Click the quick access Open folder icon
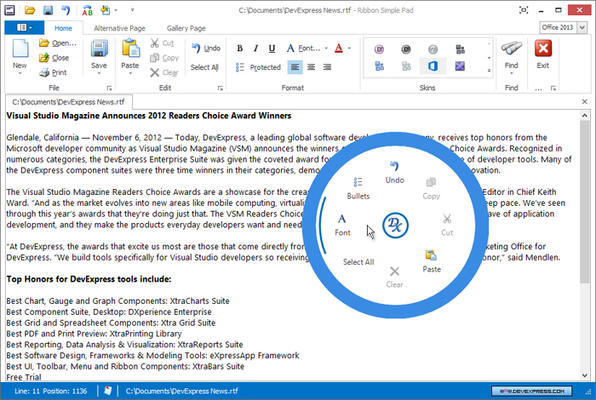Screen dimensions: 596x400 30,10
